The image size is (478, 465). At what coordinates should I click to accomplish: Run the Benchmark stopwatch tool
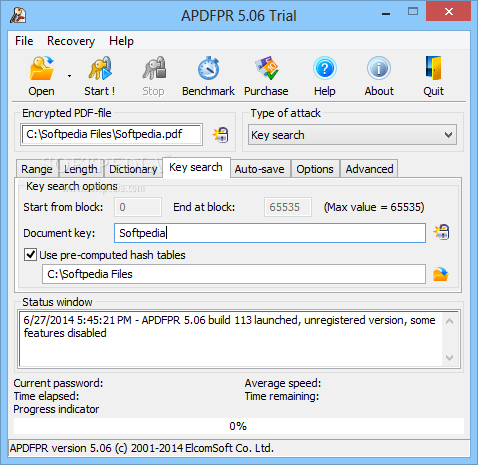point(209,68)
